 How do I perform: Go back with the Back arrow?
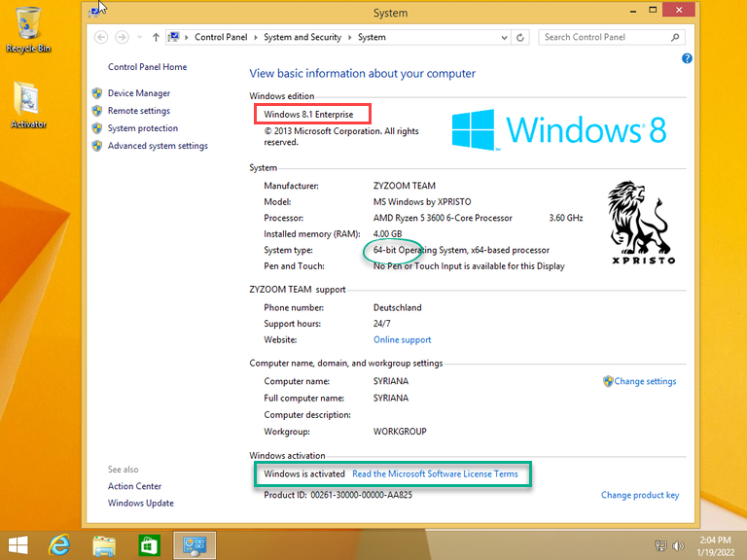101,37
